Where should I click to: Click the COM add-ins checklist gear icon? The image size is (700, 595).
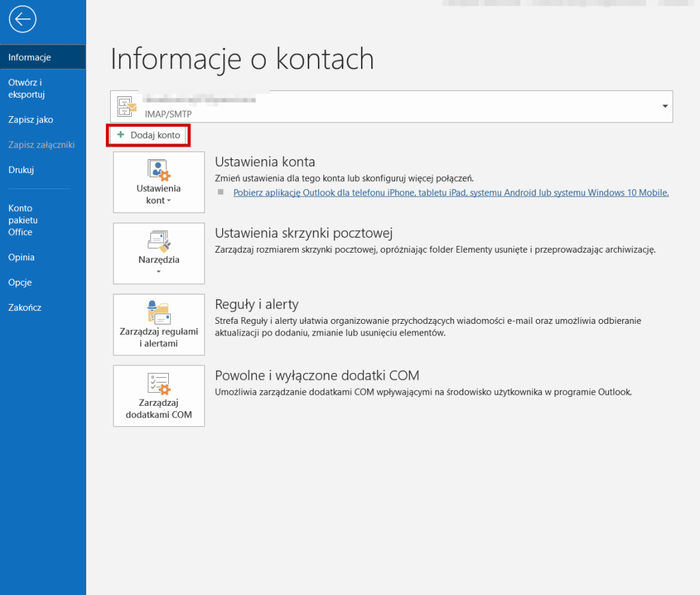(x=159, y=383)
